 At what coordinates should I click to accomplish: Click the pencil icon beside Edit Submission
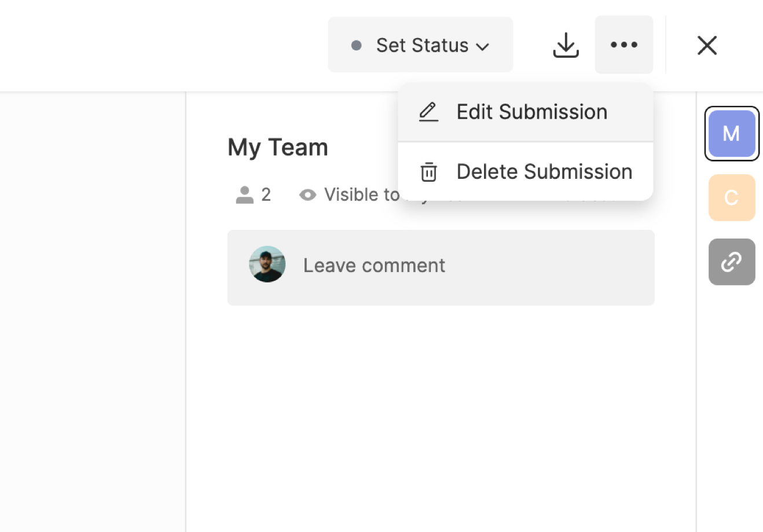(428, 112)
